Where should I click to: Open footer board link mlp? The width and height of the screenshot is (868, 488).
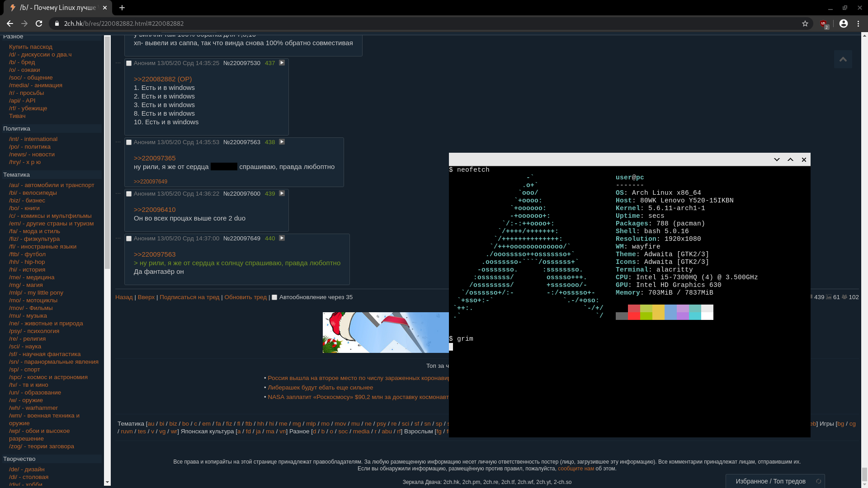(311, 424)
